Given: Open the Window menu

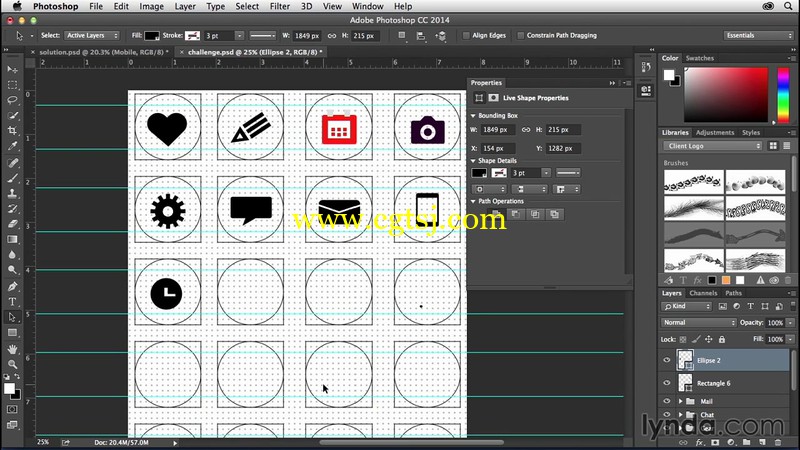Looking at the screenshot, I should tap(367, 6).
